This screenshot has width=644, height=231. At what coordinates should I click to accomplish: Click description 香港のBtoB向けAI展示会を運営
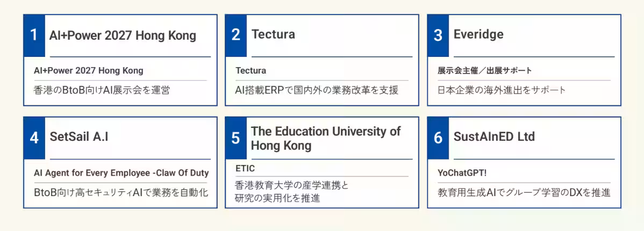(x=102, y=90)
